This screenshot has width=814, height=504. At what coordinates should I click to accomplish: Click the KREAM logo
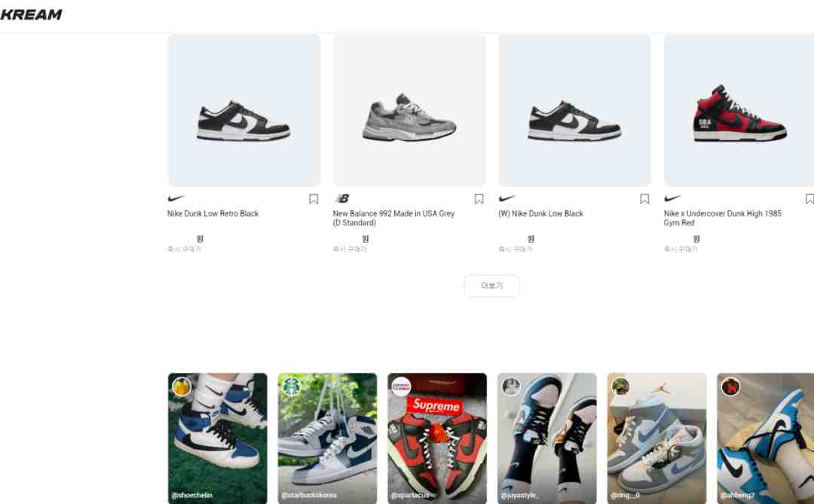(x=31, y=14)
